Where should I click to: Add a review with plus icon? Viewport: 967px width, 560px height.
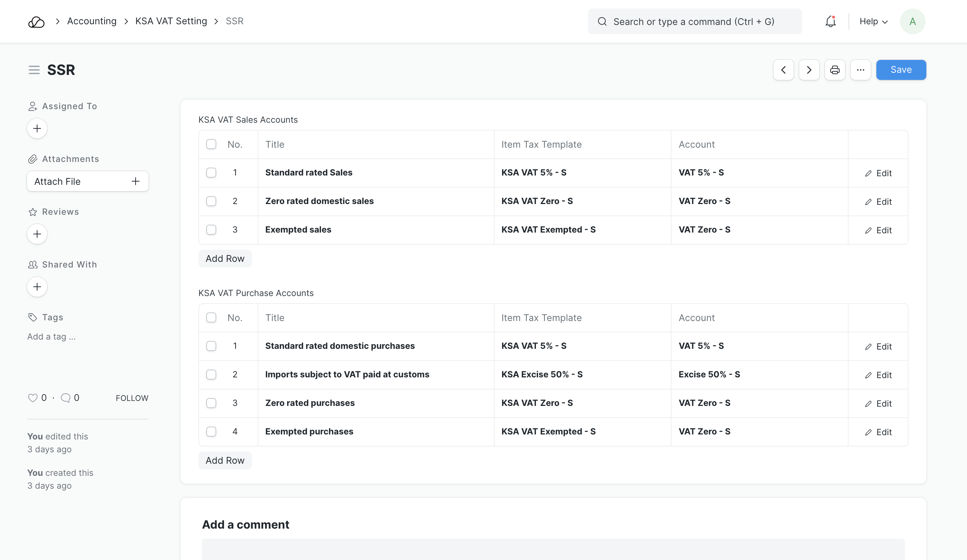click(x=37, y=234)
